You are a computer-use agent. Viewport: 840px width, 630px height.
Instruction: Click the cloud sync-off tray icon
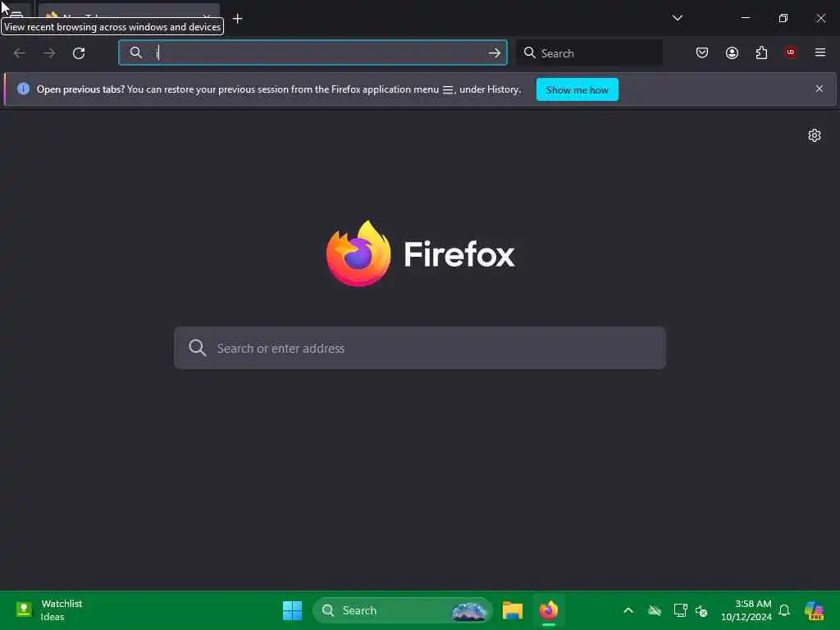pos(655,610)
